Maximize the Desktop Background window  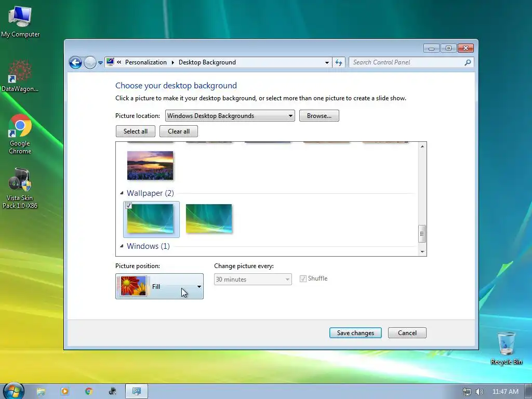[448, 48]
